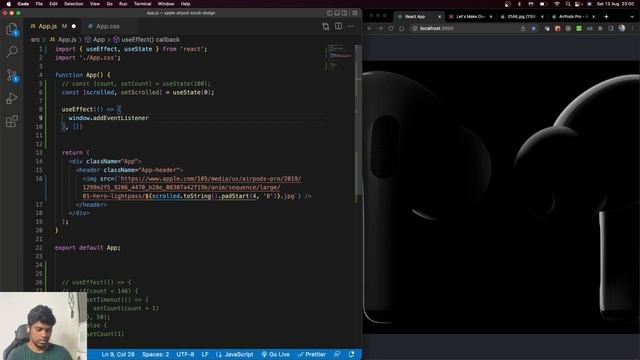Open the File menu
Viewport: 640px width, 360px height.
(x=39, y=4)
